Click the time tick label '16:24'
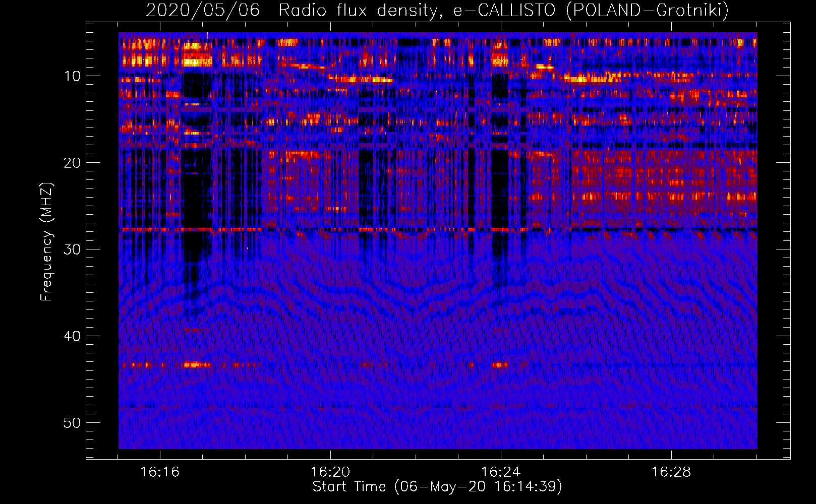Image resolution: width=816 pixels, height=504 pixels. 501,472
